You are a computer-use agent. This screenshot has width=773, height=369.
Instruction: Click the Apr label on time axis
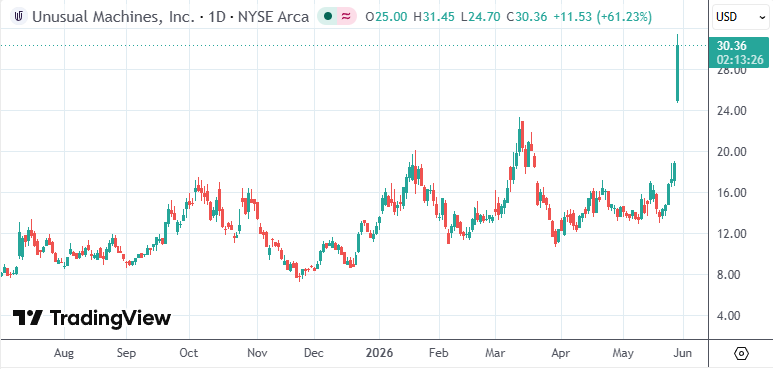click(561, 353)
